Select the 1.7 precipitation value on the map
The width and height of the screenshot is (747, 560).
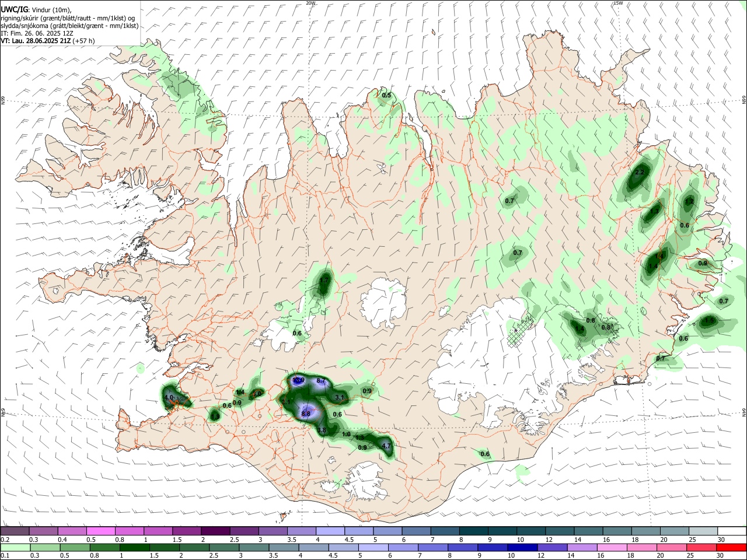tap(324, 281)
